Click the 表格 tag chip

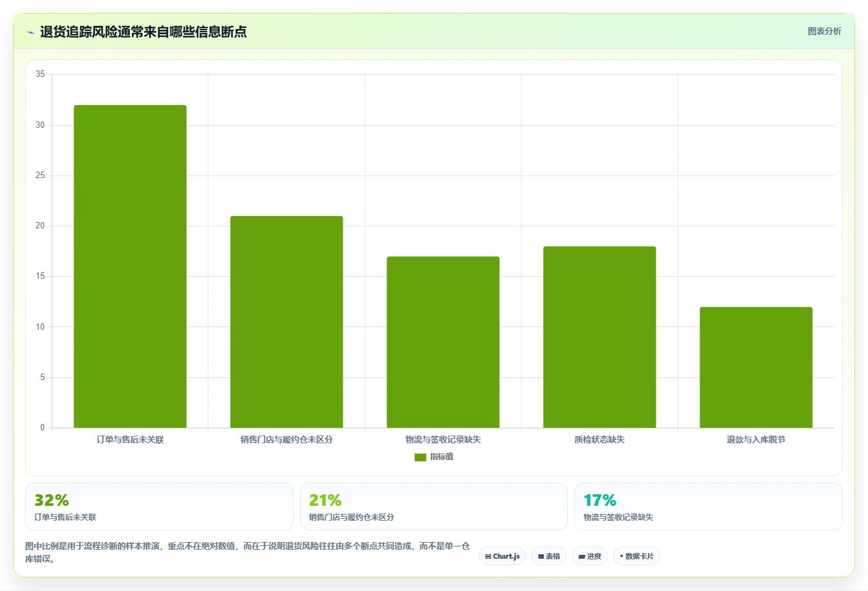click(x=549, y=556)
